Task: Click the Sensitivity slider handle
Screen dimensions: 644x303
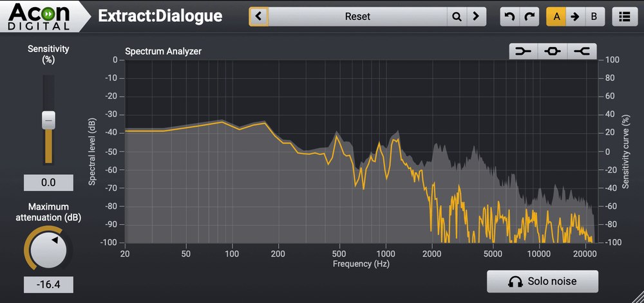Action: coord(49,119)
